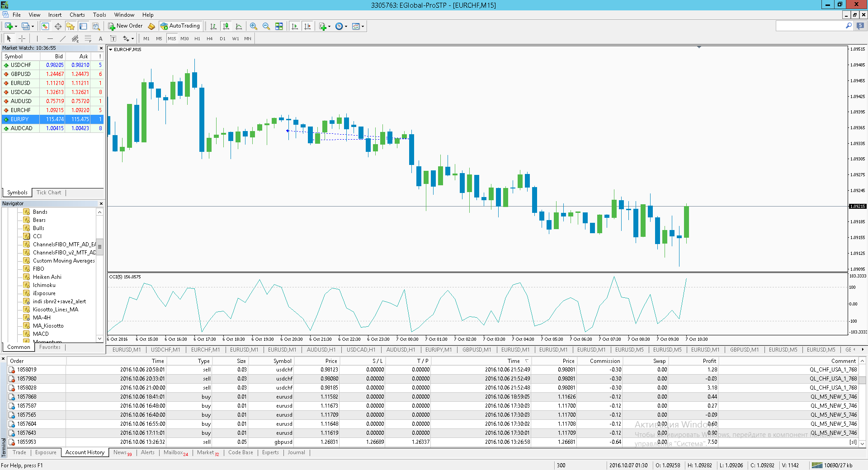Toggle the chart Auto Scroll button
Screen dimensions: 868x470
tap(295, 26)
